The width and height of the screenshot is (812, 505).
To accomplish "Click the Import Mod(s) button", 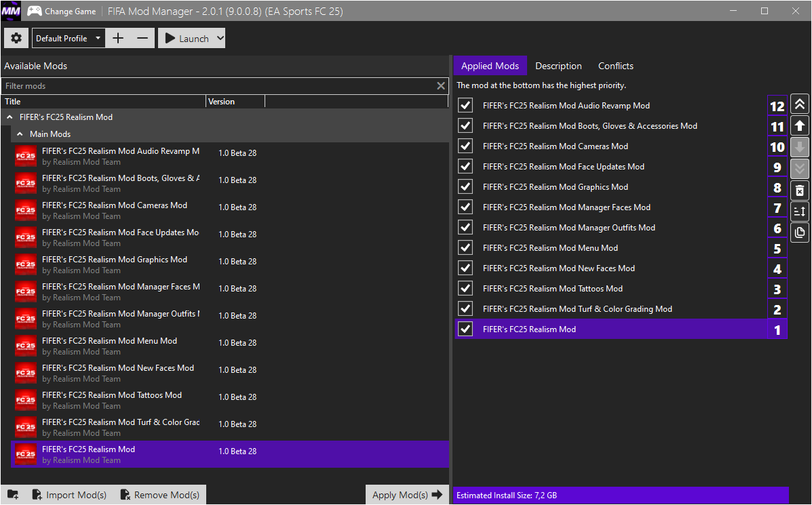I will 69,495.
